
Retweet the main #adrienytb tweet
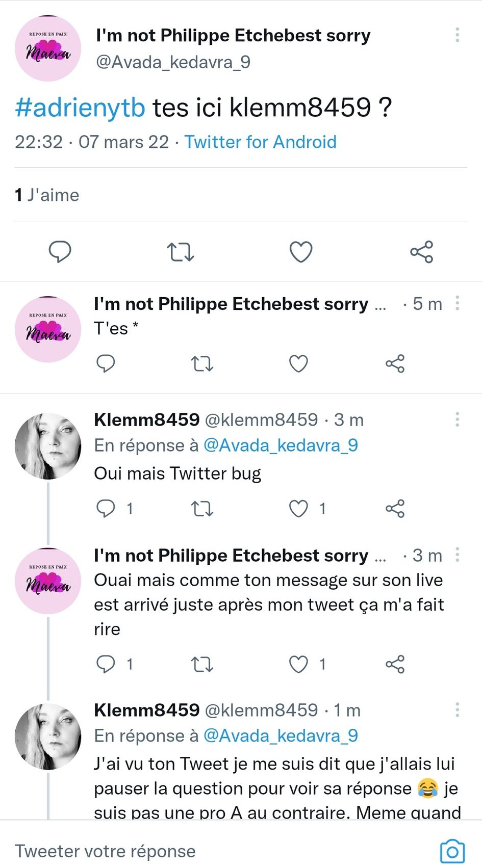[181, 251]
